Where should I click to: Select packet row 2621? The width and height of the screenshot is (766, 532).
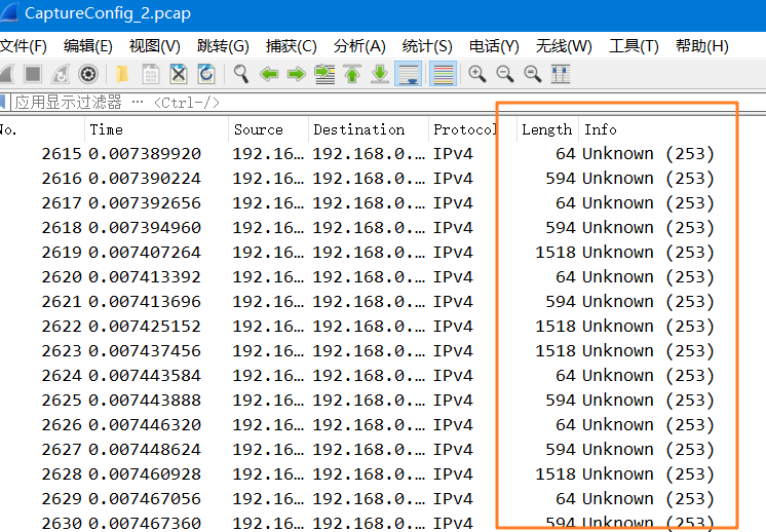click(383, 301)
